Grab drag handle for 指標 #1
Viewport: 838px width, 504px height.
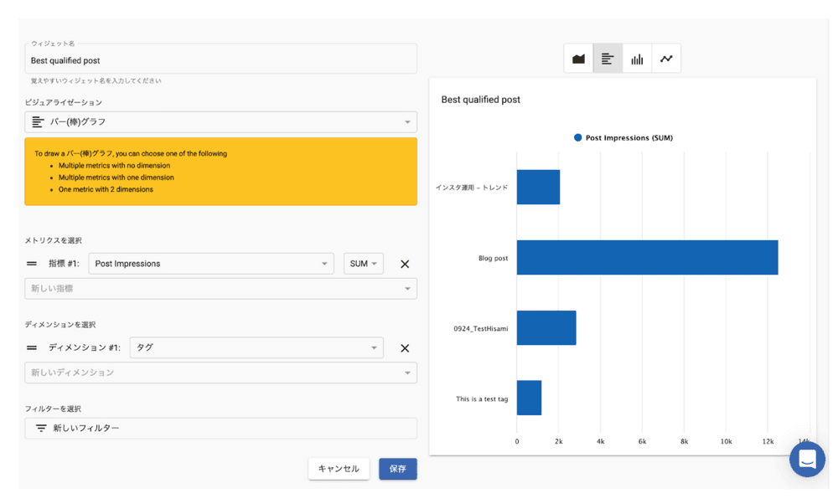click(x=32, y=264)
